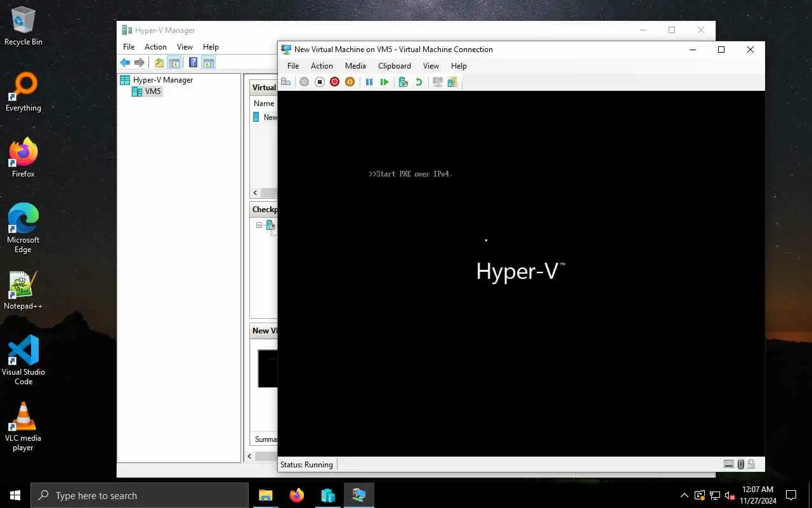812x508 pixels.
Task: Click blue Help question mark icon
Action: click(x=193, y=62)
